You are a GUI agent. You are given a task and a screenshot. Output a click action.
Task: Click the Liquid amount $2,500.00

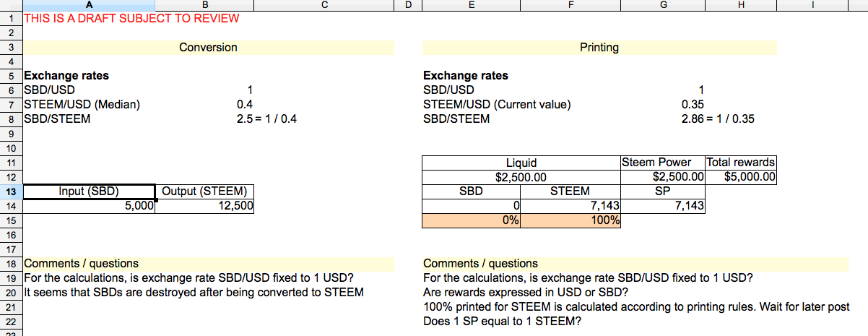pos(521,176)
